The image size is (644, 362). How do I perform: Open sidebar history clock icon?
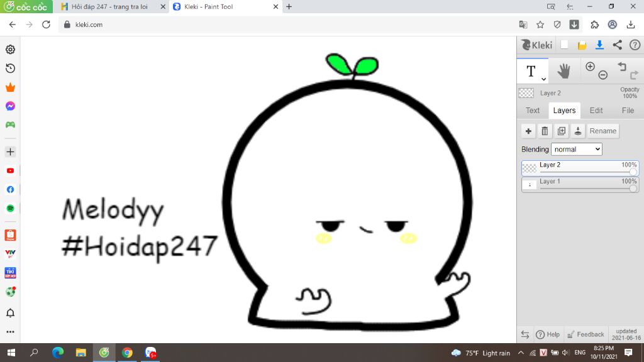tap(10, 68)
